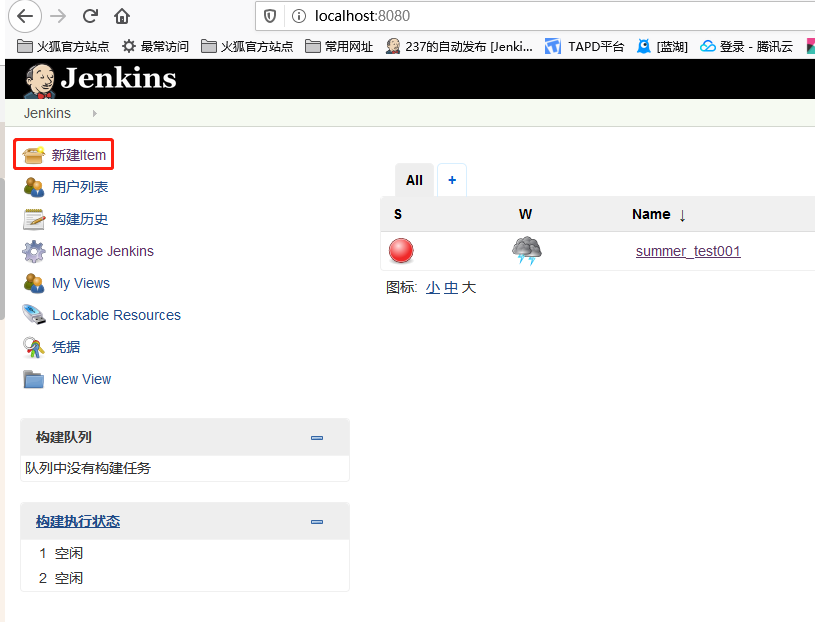Open the 构建执行状态 heading link
This screenshot has height=622, width=815.
pyautogui.click(x=78, y=522)
